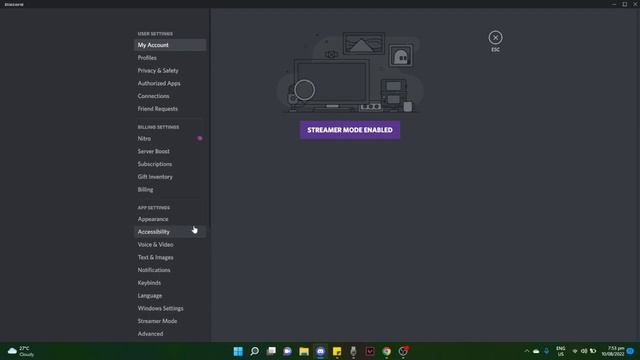Open Google Chrome from taskbar
The image size is (640, 360).
tap(387, 351)
